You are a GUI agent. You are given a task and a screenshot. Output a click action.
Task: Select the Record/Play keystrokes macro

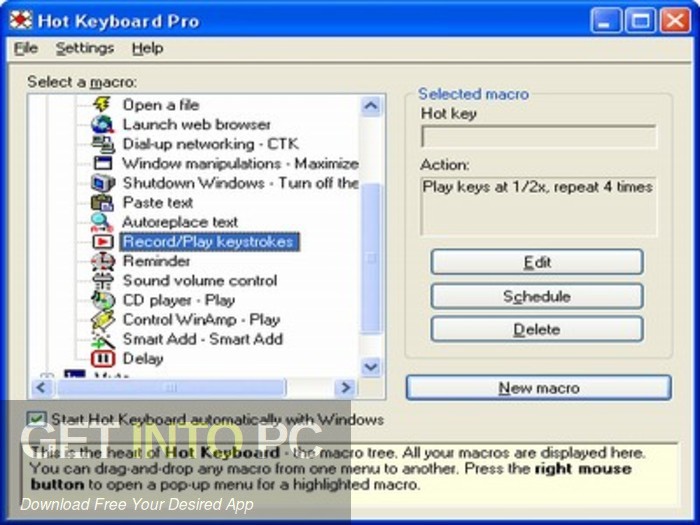(x=208, y=242)
